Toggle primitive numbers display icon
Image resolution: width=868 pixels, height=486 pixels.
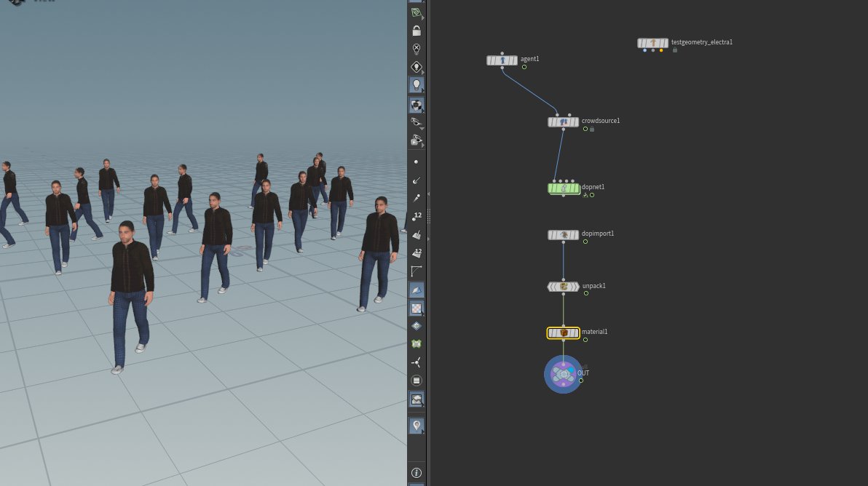(x=417, y=252)
